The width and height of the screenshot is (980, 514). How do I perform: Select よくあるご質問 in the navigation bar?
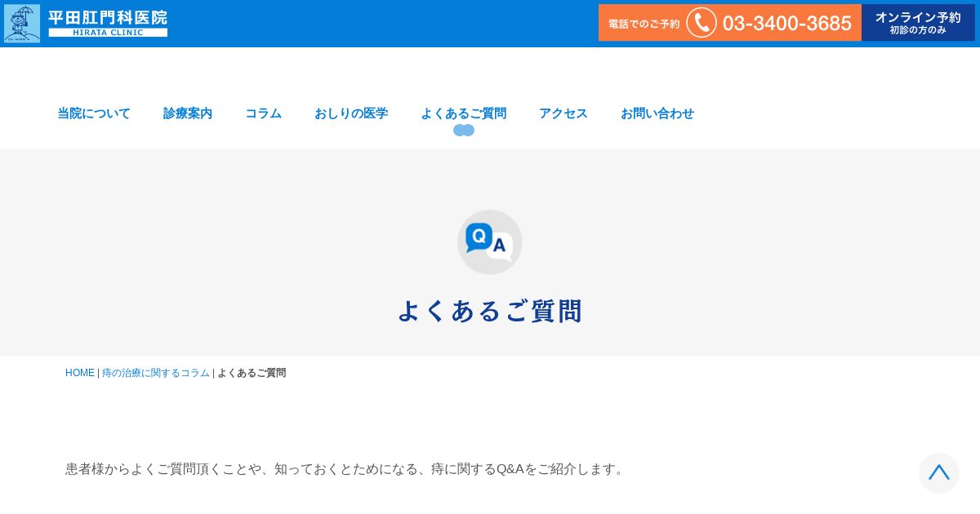[463, 113]
